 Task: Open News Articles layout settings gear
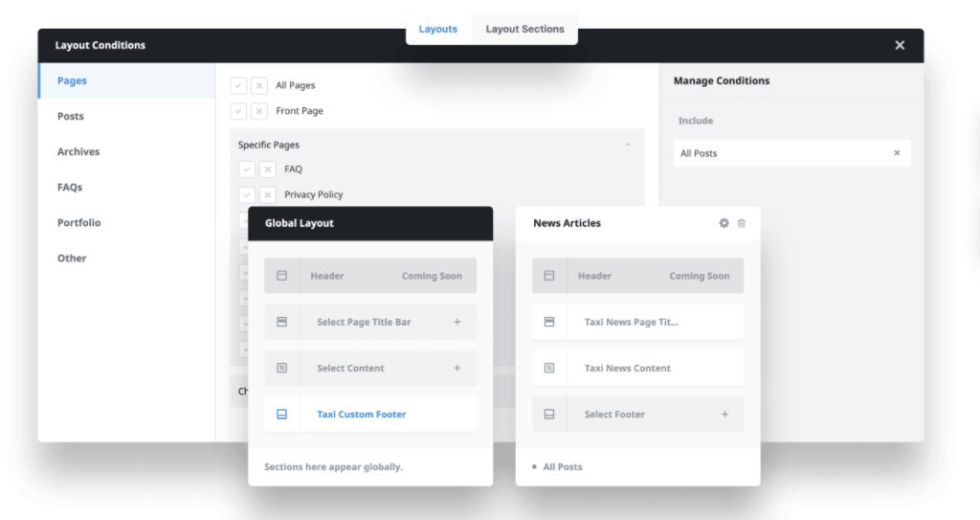pyautogui.click(x=724, y=223)
